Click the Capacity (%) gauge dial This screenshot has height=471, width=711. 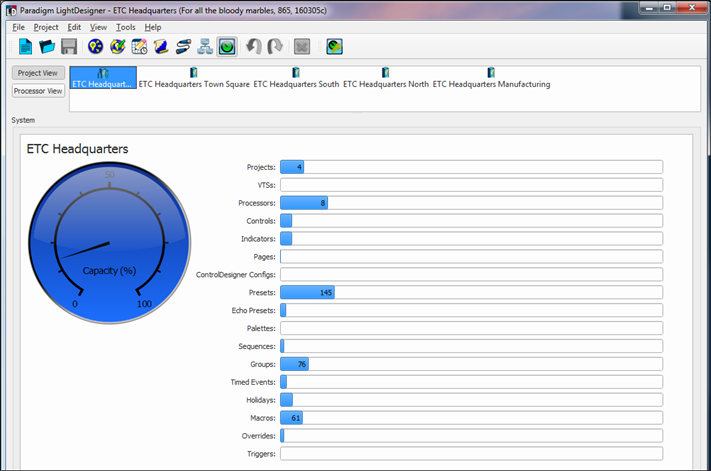[x=110, y=243]
